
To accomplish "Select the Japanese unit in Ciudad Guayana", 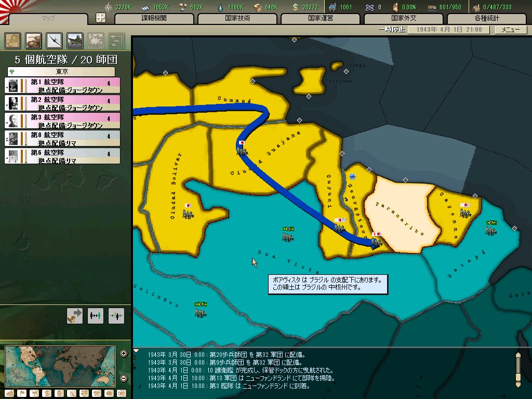I will coord(242,148).
